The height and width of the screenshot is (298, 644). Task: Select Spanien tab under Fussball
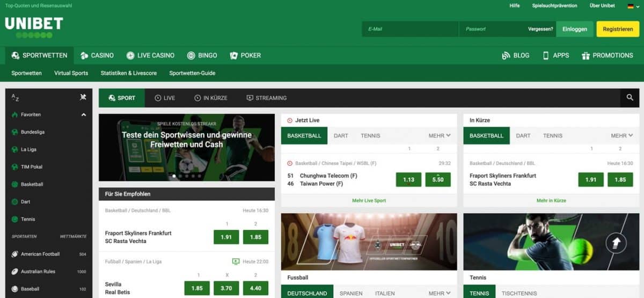tap(351, 293)
